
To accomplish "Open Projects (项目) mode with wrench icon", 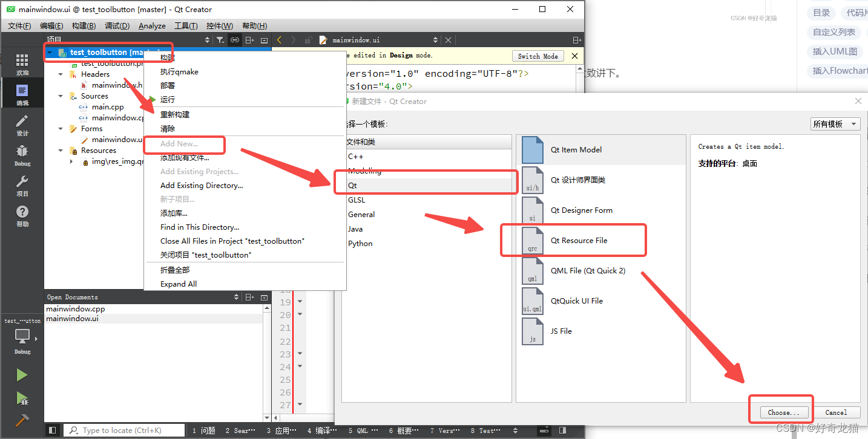I will point(22,186).
